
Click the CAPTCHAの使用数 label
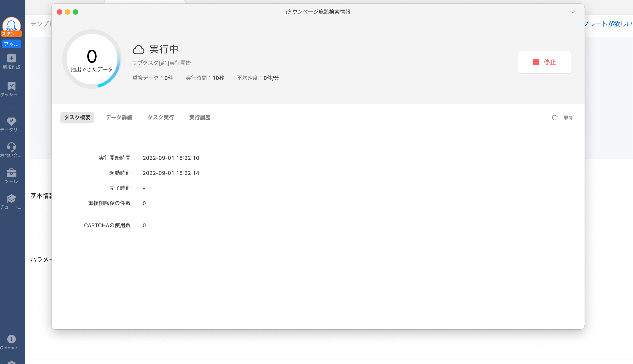tap(109, 226)
